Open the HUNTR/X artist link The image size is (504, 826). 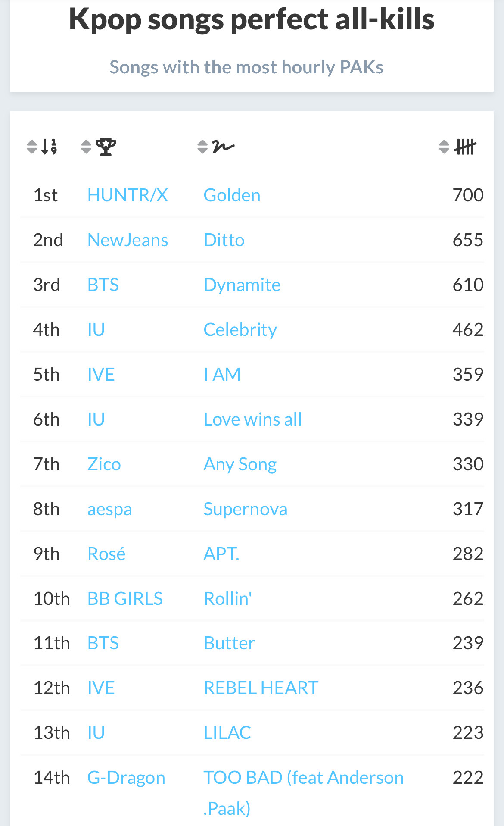pos(128,195)
